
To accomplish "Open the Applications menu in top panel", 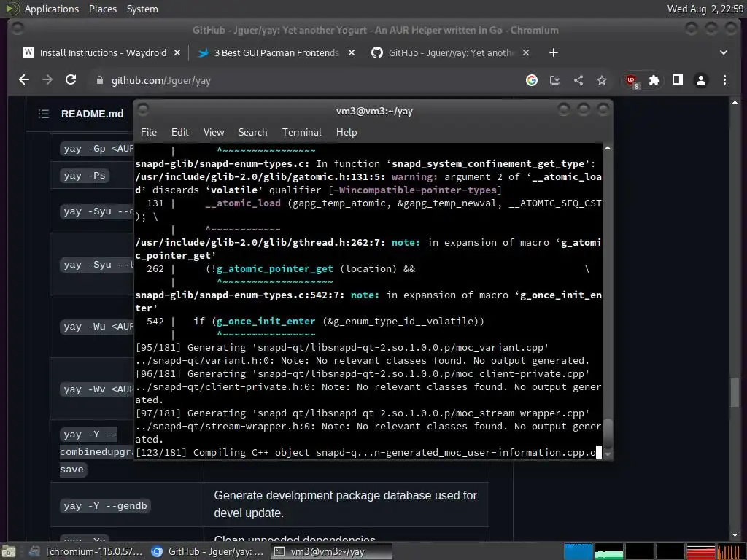I will tap(52, 9).
